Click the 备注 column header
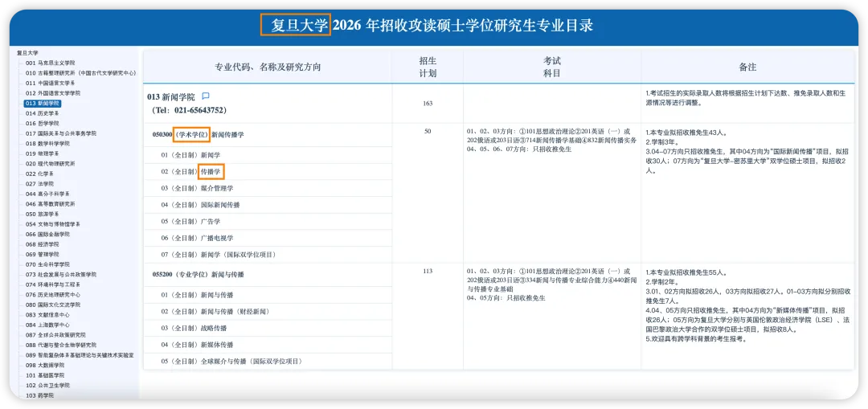The width and height of the screenshot is (868, 409). click(748, 67)
